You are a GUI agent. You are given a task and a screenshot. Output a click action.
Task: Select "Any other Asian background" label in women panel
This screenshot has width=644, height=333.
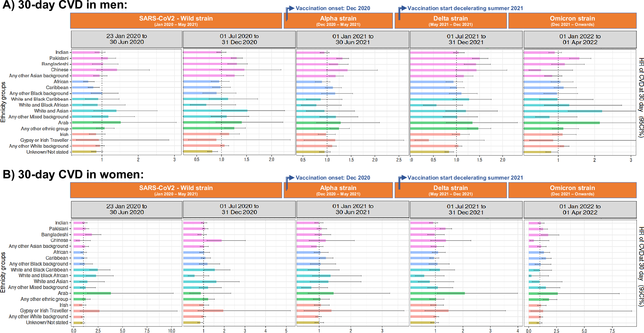(x=38, y=246)
